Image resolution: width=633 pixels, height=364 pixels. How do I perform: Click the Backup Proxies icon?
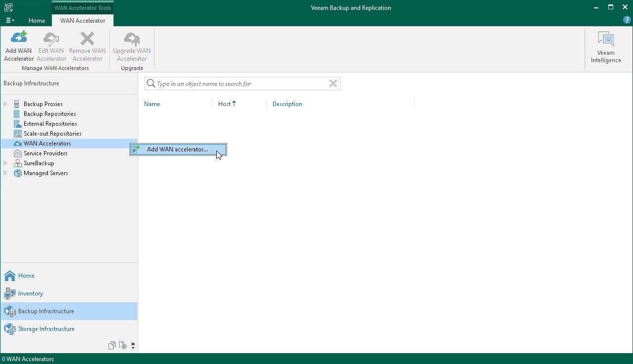click(17, 104)
